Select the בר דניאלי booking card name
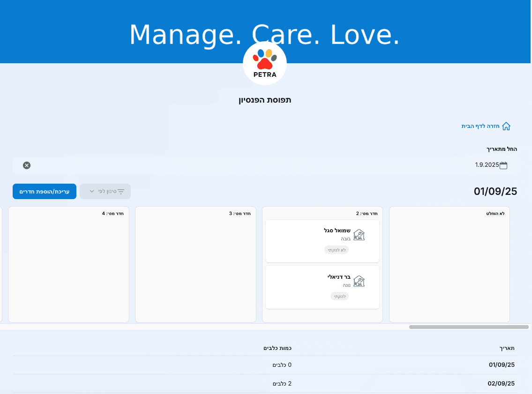This screenshot has width=532, height=394. pyautogui.click(x=338, y=277)
